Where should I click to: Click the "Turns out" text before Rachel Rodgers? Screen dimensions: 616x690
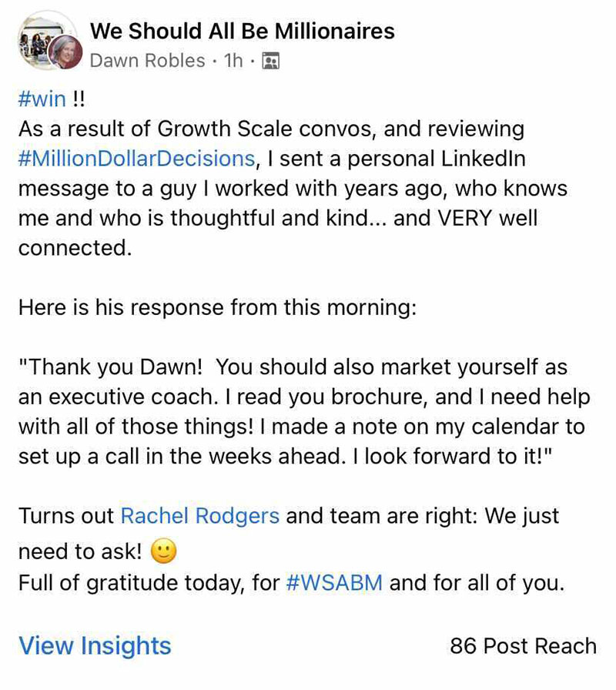pos(66,515)
